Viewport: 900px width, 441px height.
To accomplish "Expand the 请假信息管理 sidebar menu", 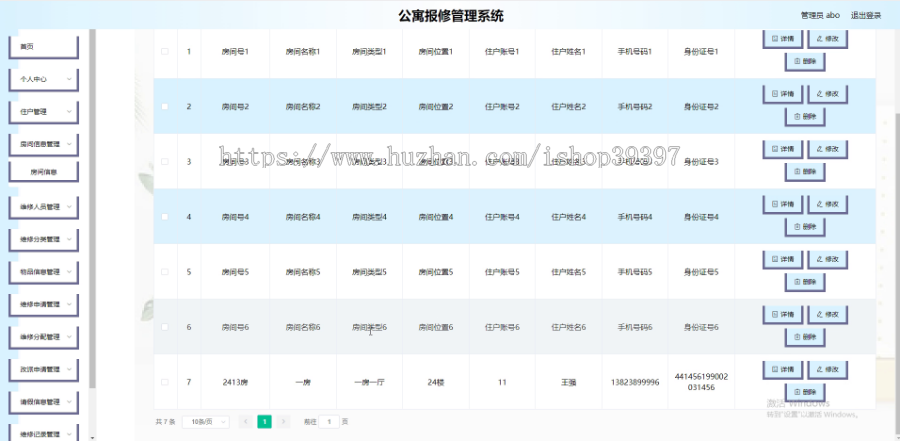I will click(43, 402).
